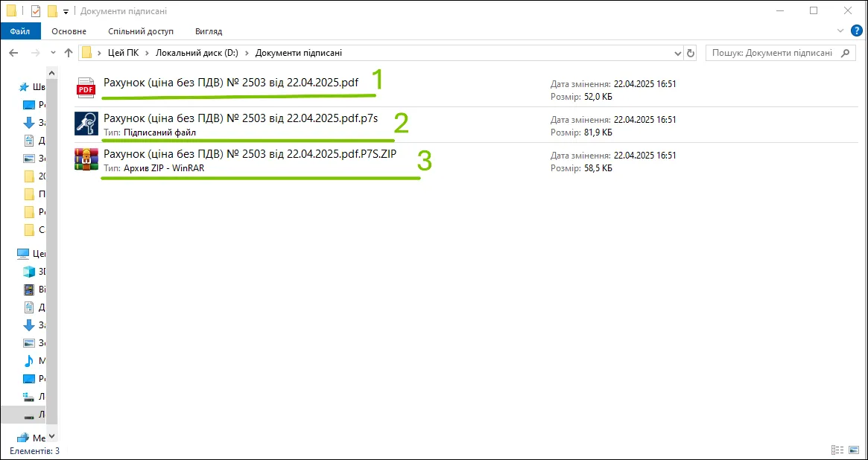Screen dimensions: 868x460
Task: Click the type text Архив ZIP - WinRAR
Action: (x=164, y=168)
